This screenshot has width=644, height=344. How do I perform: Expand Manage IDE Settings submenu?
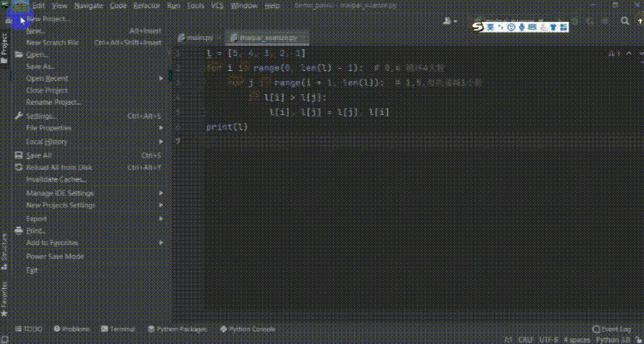point(60,194)
